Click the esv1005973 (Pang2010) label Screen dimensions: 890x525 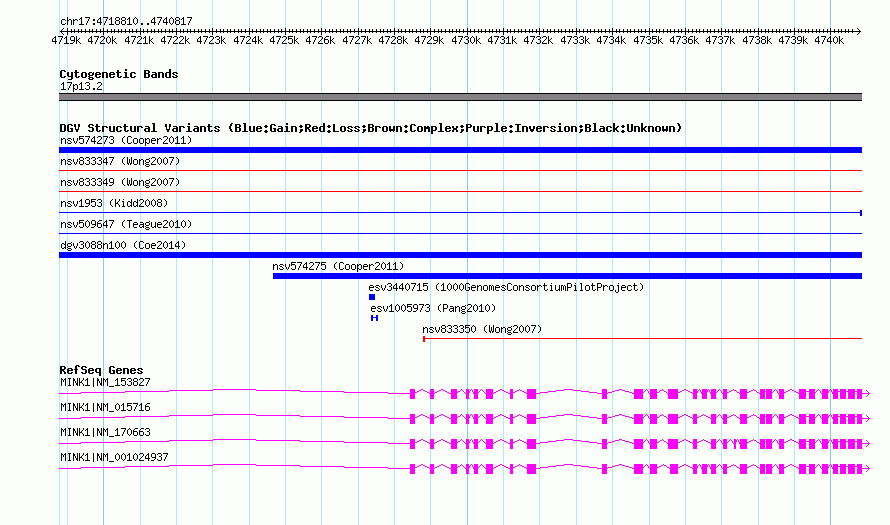click(x=433, y=308)
